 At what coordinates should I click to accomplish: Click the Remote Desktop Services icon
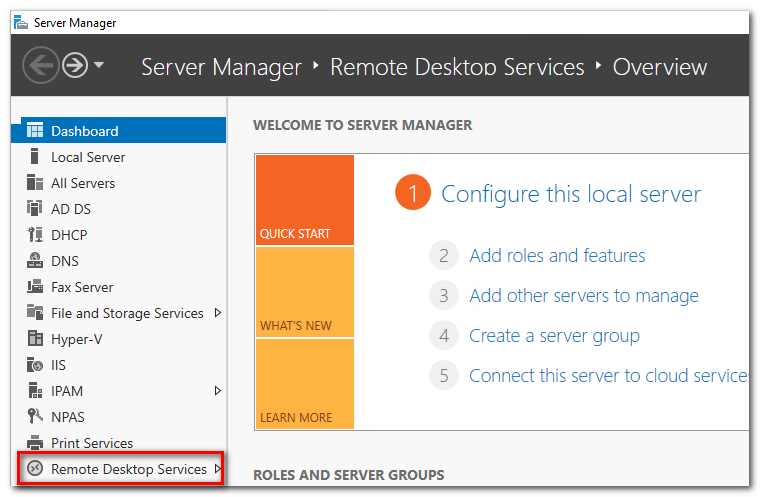click(x=35, y=469)
